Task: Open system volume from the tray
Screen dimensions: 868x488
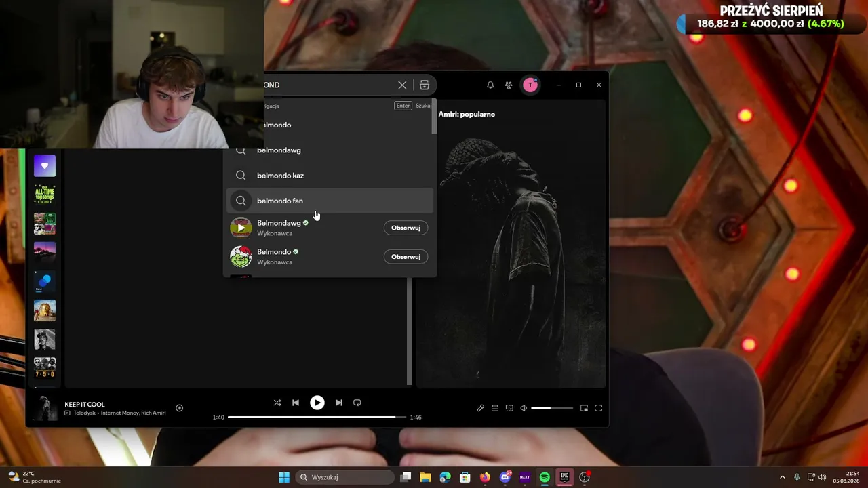Action: coord(823,477)
